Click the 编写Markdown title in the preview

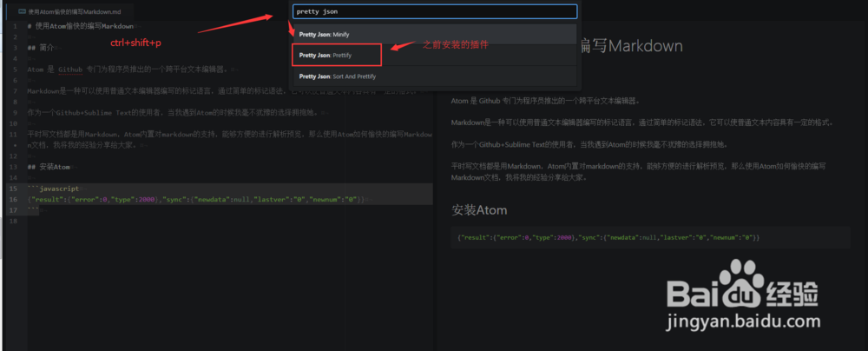tap(630, 46)
